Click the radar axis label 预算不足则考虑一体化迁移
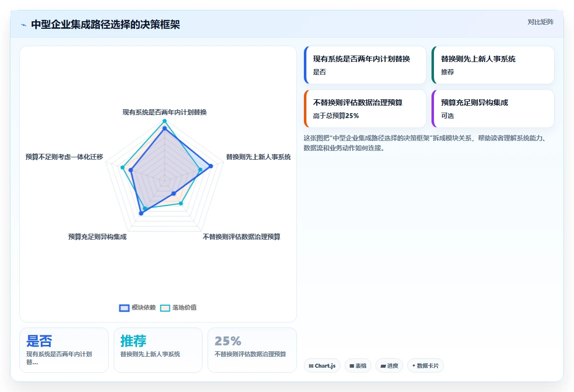Screen dimensions: 574x392 click(x=65, y=157)
